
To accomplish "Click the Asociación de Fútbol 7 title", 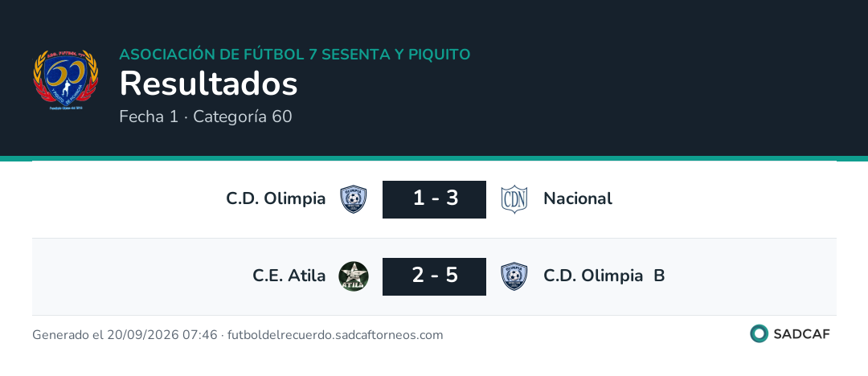I will point(295,55).
